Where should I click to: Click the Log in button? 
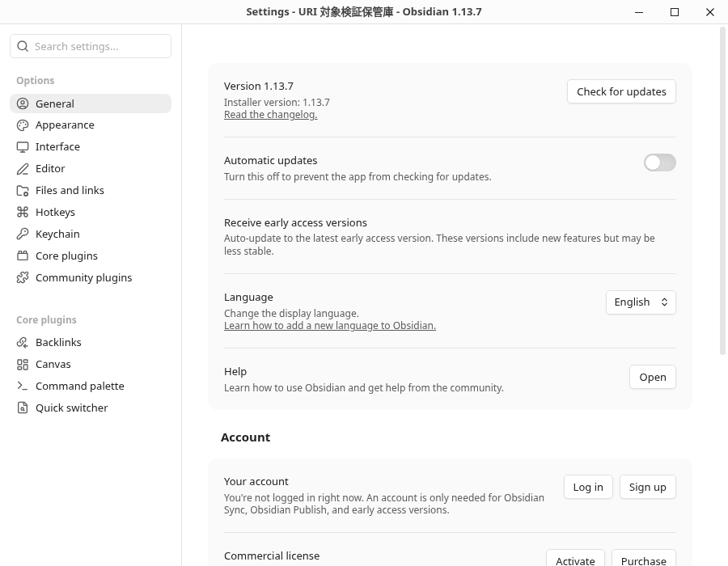coord(588,487)
